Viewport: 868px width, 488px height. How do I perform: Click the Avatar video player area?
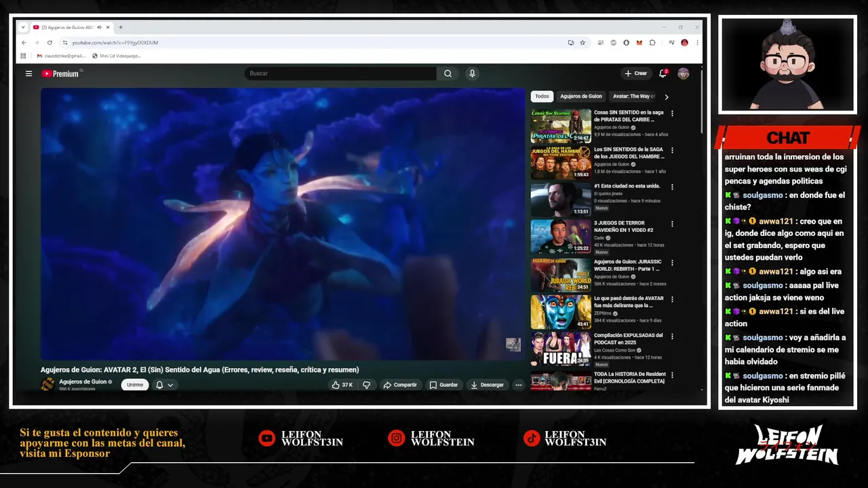click(282, 224)
